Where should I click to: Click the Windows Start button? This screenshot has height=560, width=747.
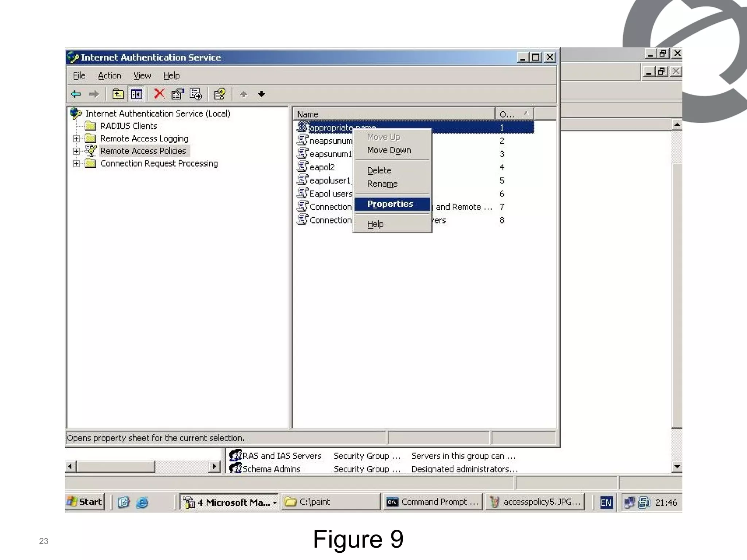85,502
